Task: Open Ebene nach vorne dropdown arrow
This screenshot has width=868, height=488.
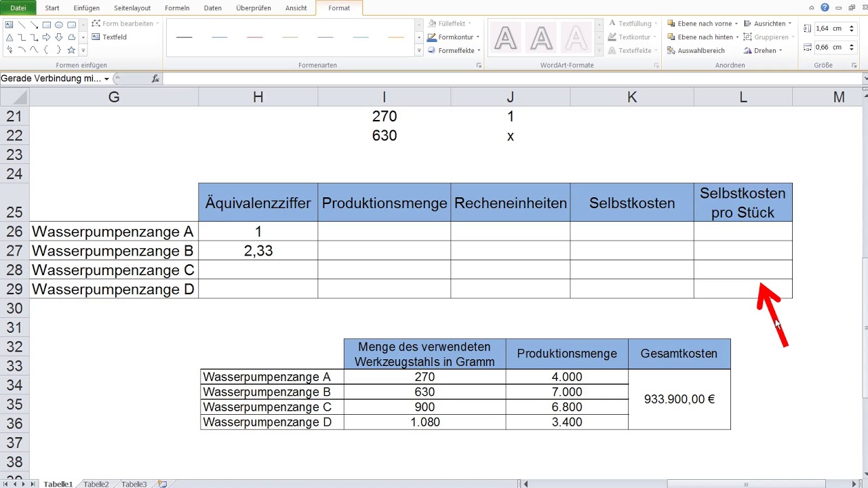Action: (x=736, y=24)
